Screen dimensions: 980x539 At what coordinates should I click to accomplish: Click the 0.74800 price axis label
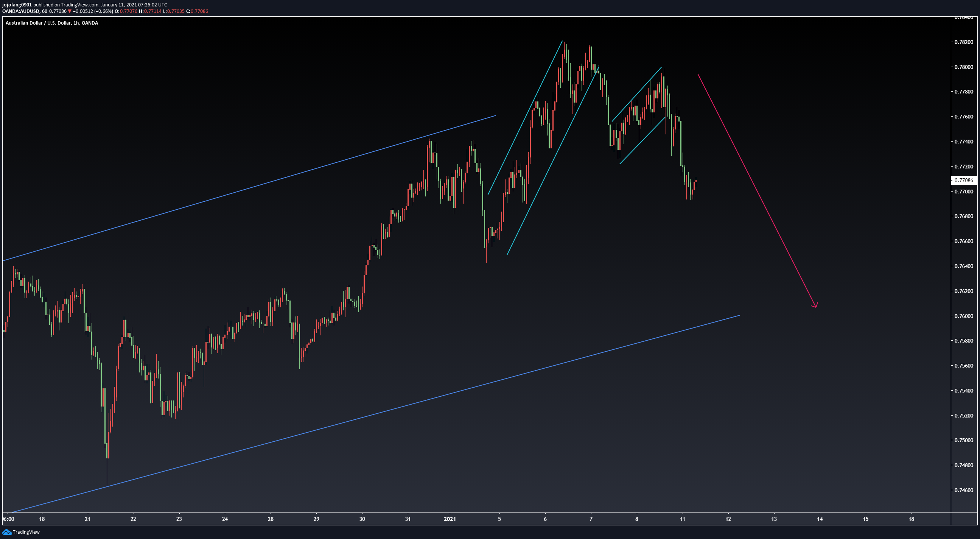point(964,465)
